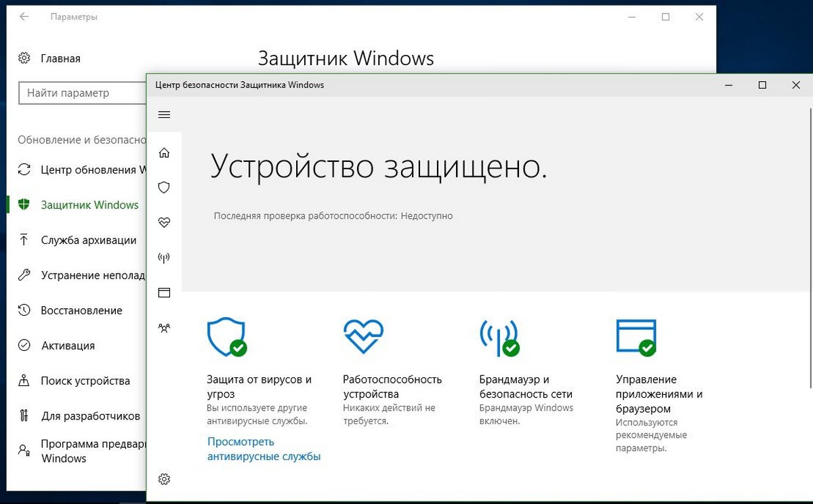Open Брандмауэр и безопасность сети heading

[x=526, y=387]
